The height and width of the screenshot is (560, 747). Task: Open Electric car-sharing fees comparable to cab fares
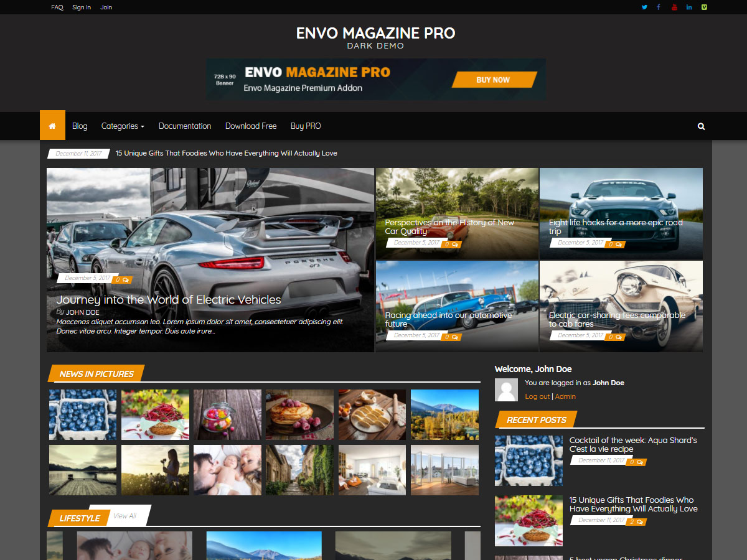click(617, 319)
